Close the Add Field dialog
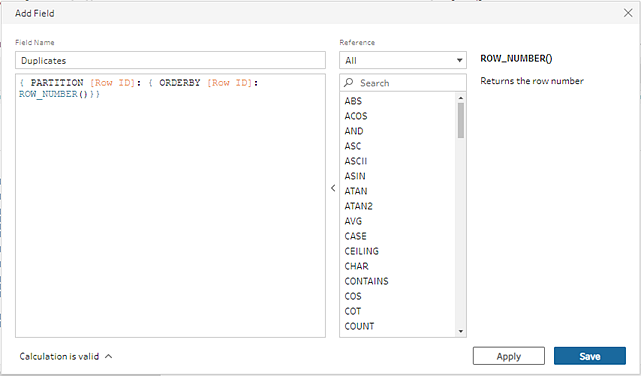 tap(628, 13)
